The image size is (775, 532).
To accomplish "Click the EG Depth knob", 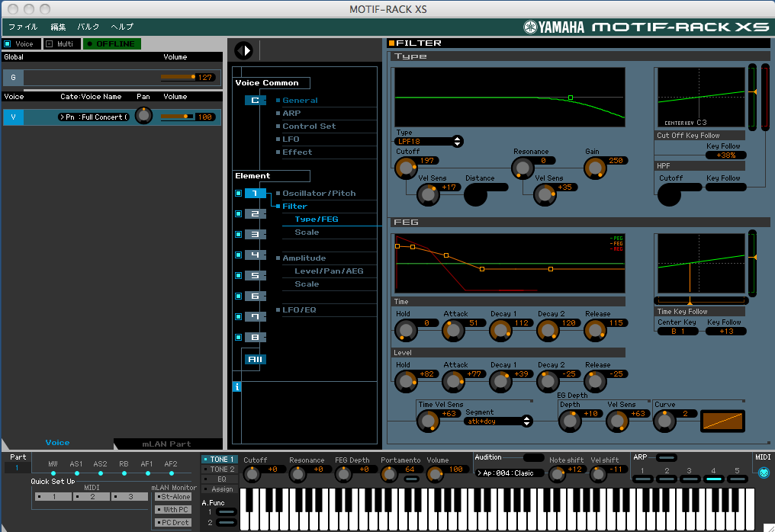I will coord(569,421).
